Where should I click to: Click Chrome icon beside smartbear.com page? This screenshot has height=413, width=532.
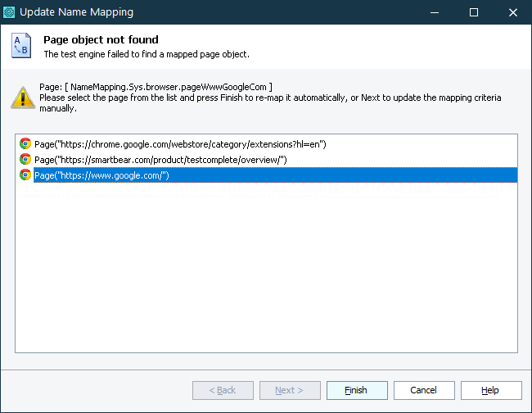[x=25, y=159]
